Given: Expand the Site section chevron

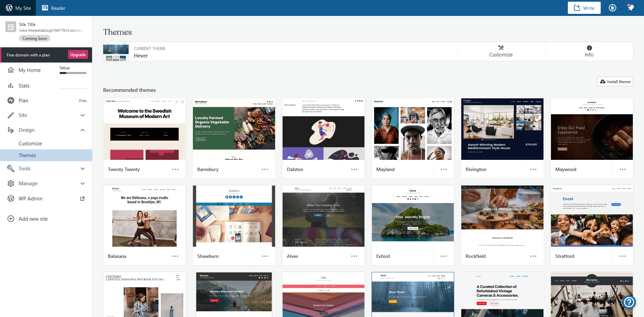Looking at the screenshot, I should 83,115.
